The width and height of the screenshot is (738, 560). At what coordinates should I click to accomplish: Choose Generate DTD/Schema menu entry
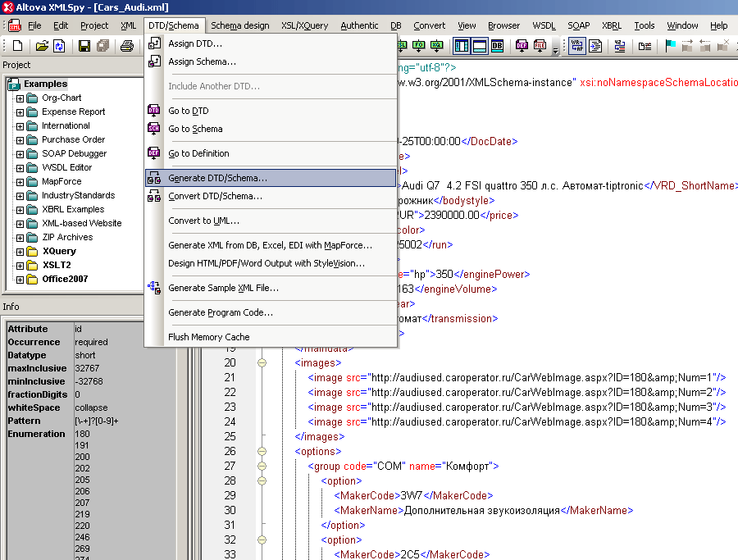tap(271, 178)
